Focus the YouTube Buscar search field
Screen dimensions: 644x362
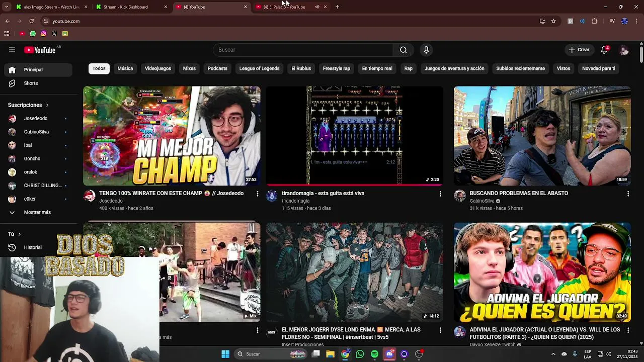(303, 50)
